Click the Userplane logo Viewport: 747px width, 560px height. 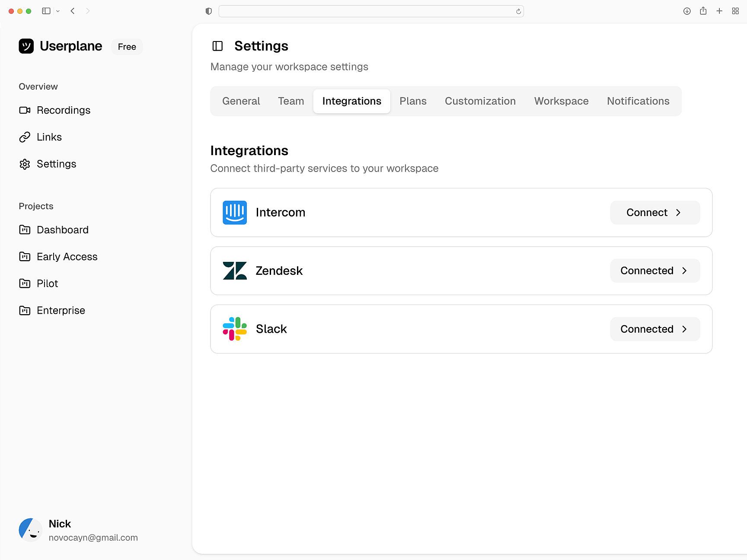click(26, 46)
